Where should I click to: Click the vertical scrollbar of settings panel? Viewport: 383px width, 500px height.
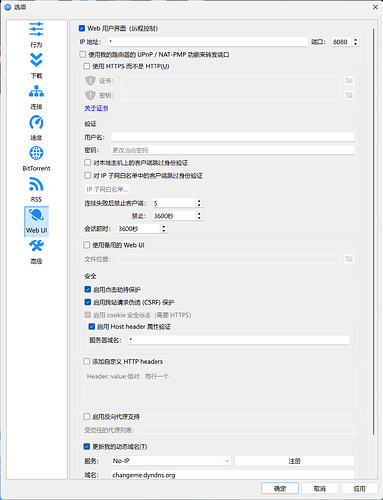(x=374, y=232)
